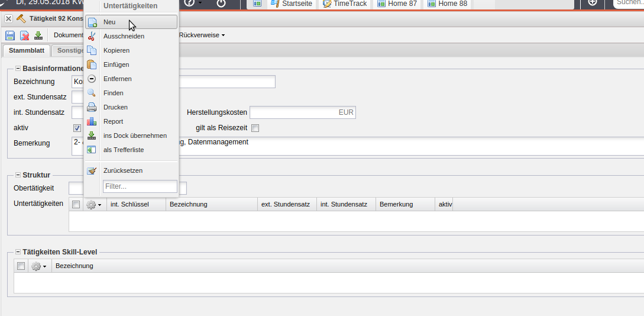Toggle the 'gilt als Reisezeit' checkbox
This screenshot has width=644, height=316.
(255, 128)
